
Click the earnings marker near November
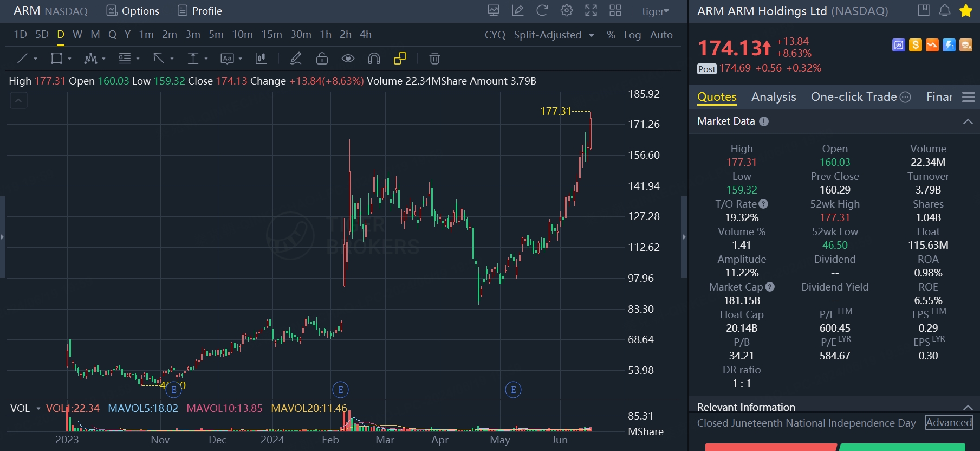tap(173, 389)
